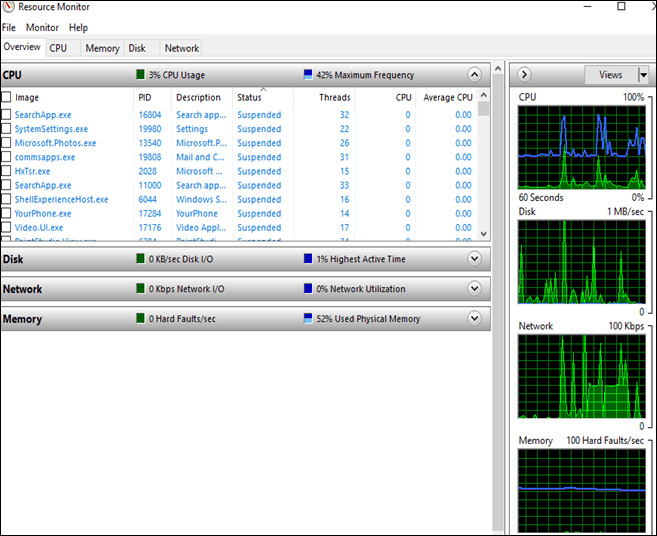Select the commsapps.exe process name
This screenshot has height=536, width=657.
point(45,157)
